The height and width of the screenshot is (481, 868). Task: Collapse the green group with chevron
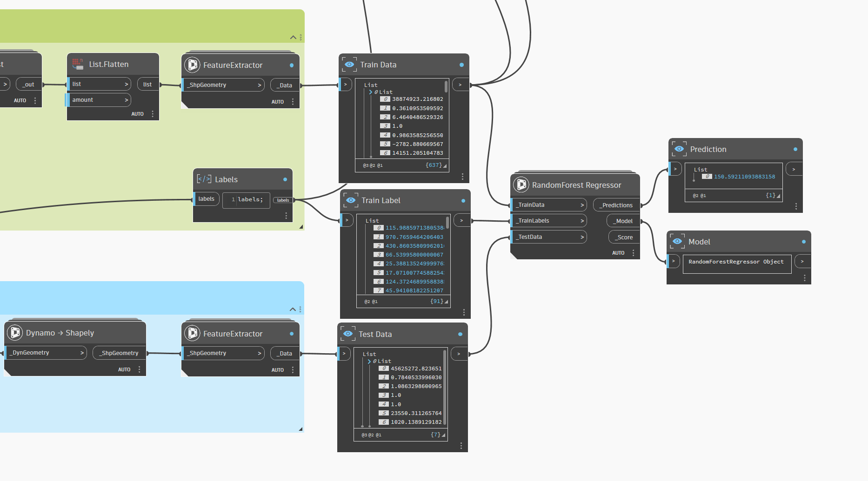pos(293,37)
